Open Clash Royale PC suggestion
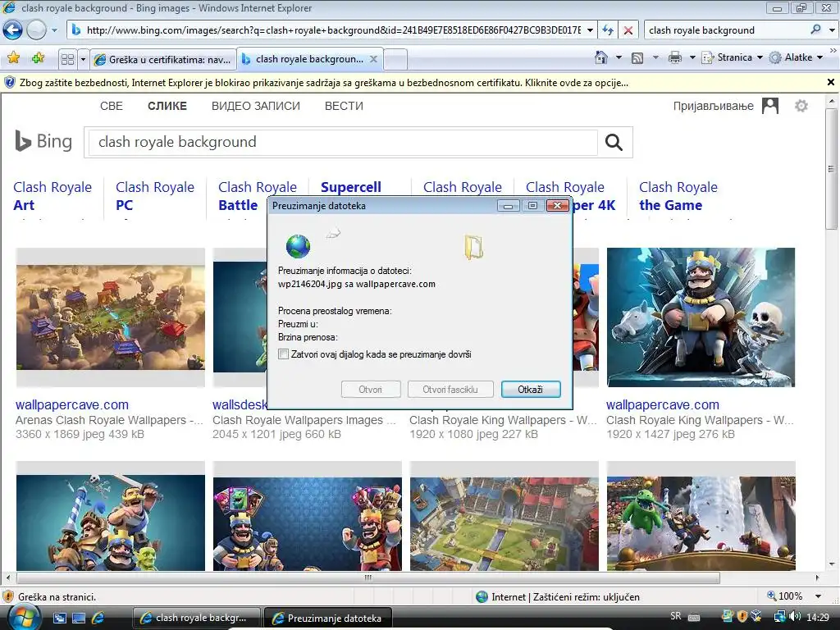Image resolution: width=840 pixels, height=630 pixels. pyautogui.click(x=155, y=196)
